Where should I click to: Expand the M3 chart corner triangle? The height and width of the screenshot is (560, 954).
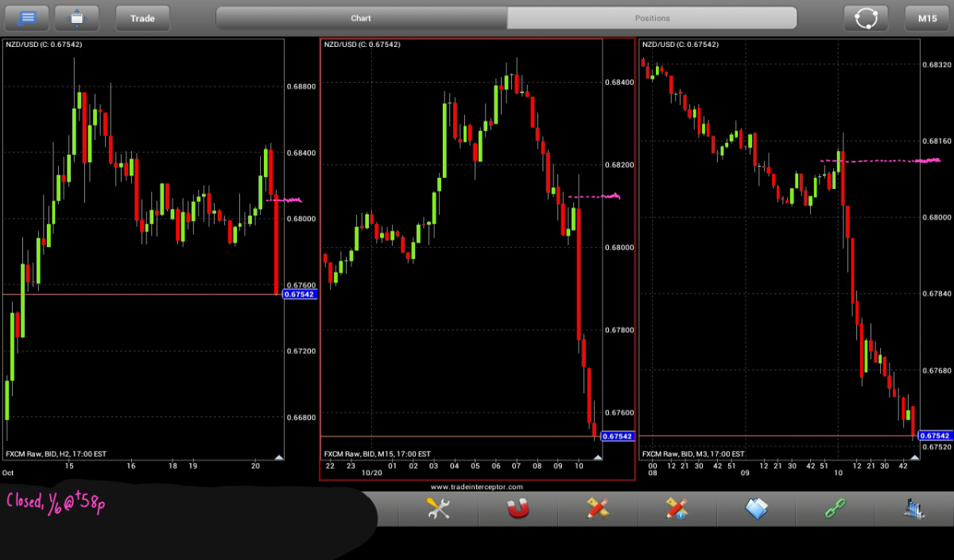[914, 457]
